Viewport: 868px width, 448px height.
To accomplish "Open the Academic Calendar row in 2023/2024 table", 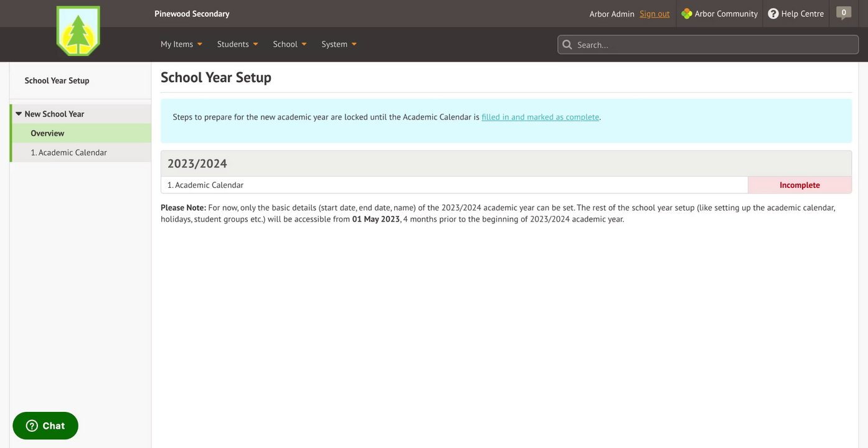I will point(205,185).
